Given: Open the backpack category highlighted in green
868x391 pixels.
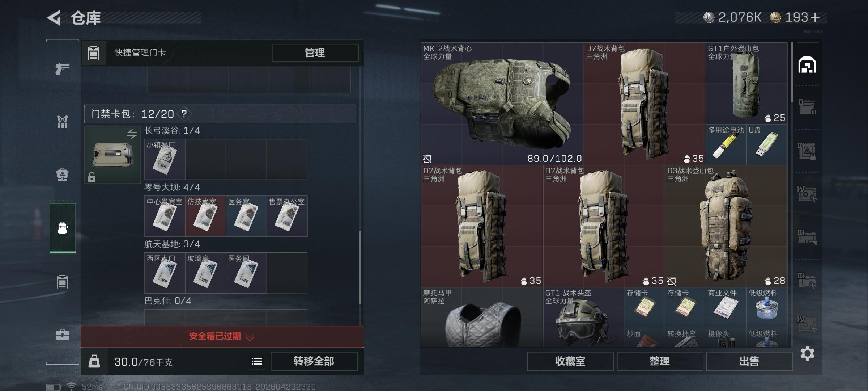Looking at the screenshot, I should pos(62,228).
